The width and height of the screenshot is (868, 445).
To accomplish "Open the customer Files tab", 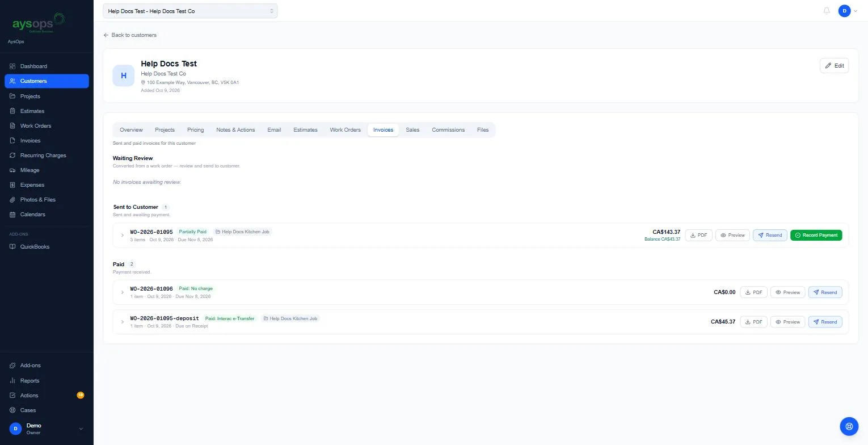I will click(x=483, y=130).
